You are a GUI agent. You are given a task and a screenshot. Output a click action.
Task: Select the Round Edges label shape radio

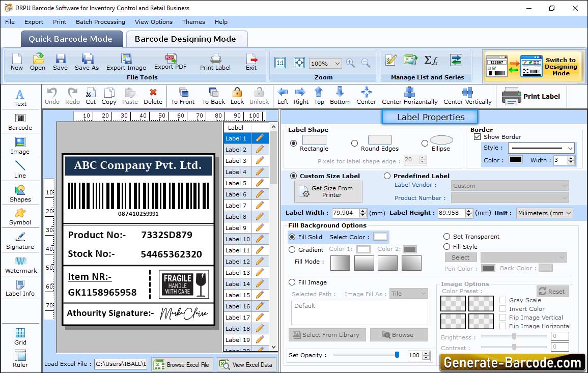pyautogui.click(x=354, y=143)
